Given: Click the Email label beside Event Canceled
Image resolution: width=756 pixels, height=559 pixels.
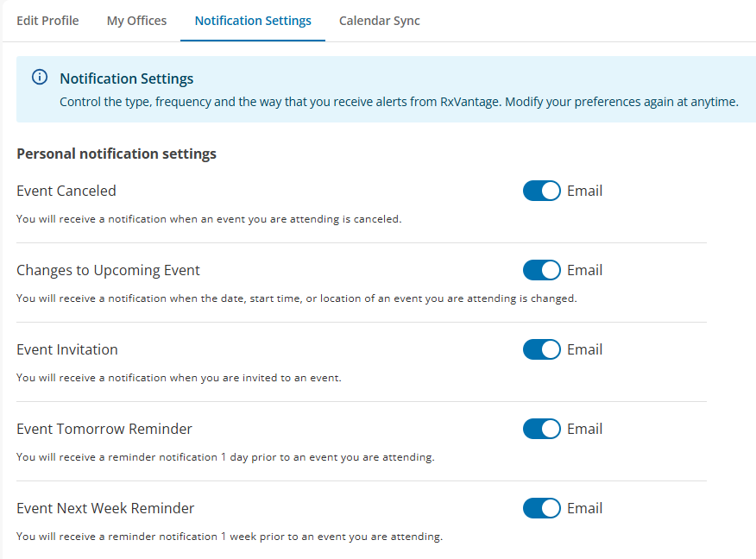Looking at the screenshot, I should 585,191.
